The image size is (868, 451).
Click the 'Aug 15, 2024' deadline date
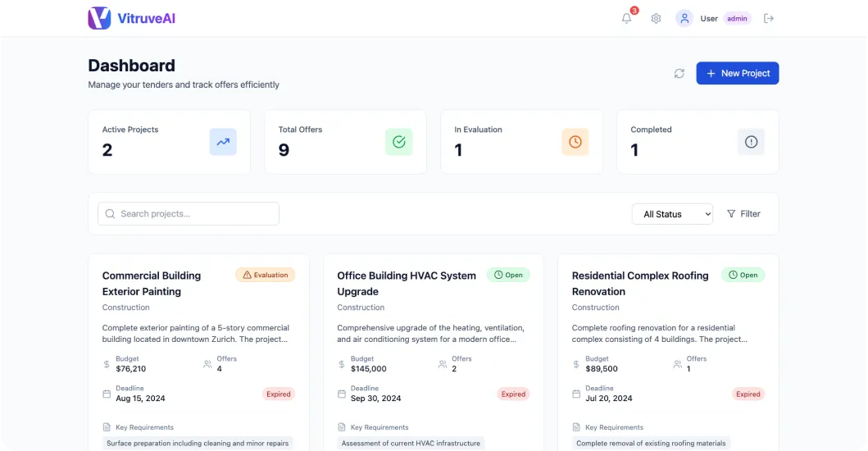[140, 399]
